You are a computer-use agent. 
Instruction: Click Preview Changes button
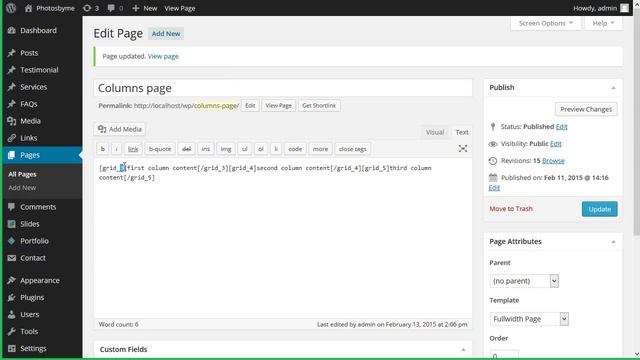586,109
